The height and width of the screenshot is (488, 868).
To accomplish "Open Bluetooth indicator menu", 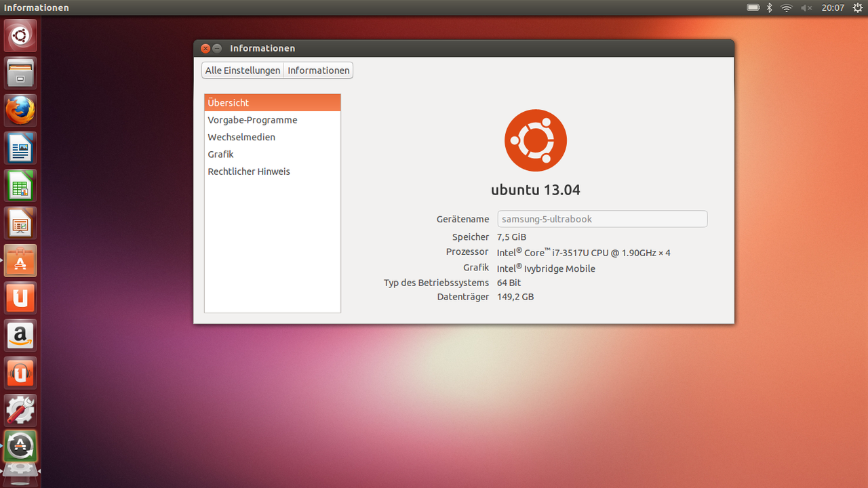I will (770, 7).
